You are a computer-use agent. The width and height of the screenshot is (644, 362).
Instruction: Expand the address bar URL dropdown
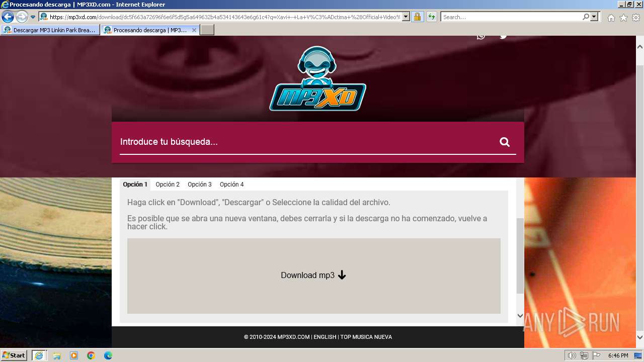(406, 17)
